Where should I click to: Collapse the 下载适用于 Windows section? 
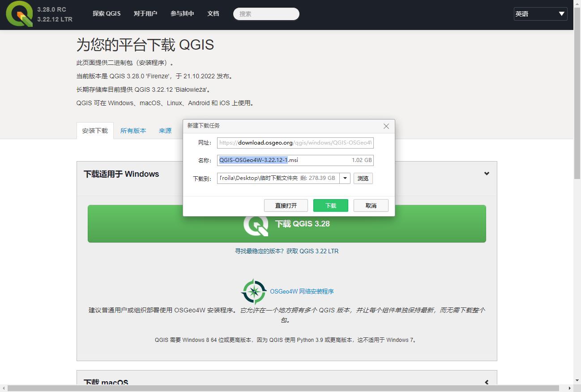pyautogui.click(x=487, y=174)
